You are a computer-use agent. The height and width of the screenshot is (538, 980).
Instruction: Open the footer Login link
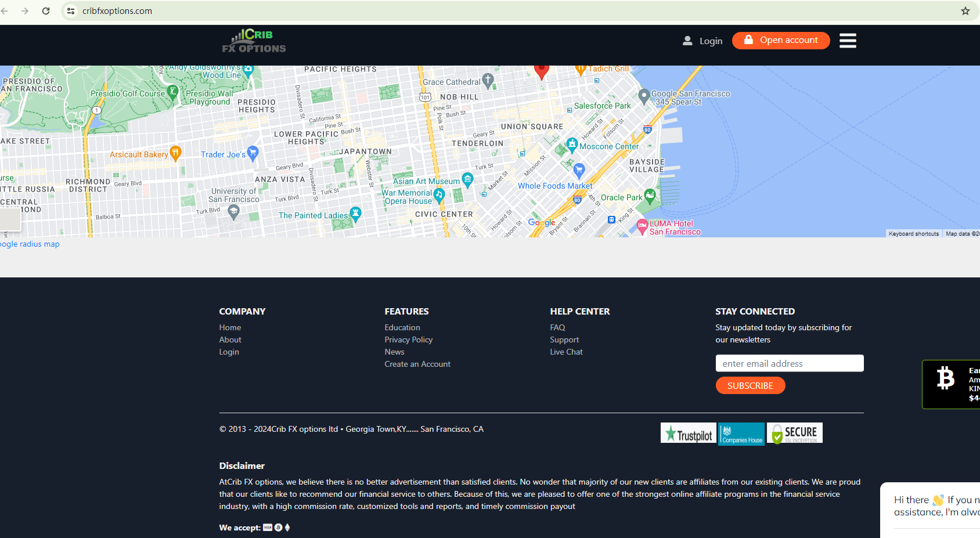pos(229,352)
